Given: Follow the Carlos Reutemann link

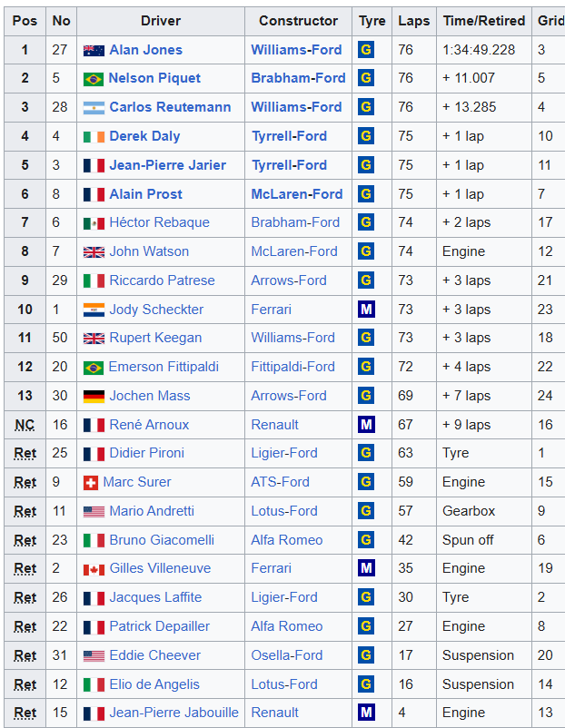Looking at the screenshot, I should [170, 107].
